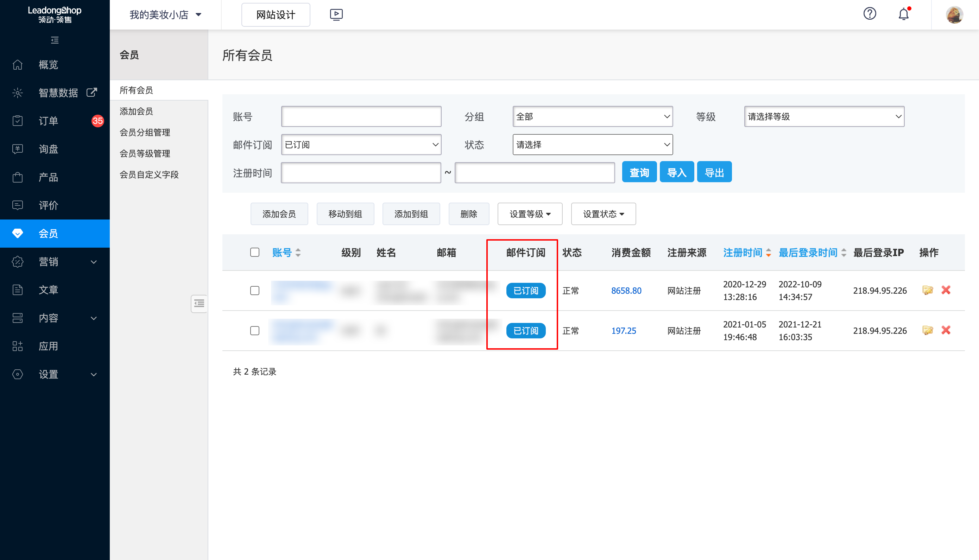Expand the 设置等级 dropdown button
979x560 pixels.
[530, 214]
